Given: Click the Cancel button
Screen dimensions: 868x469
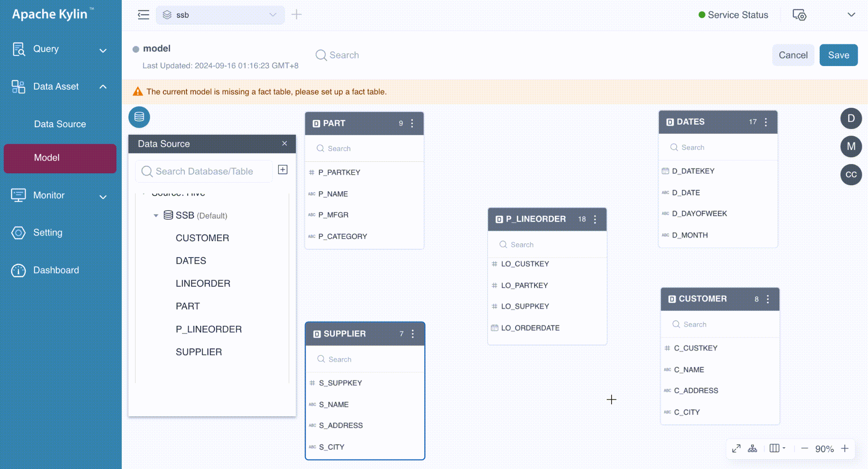Looking at the screenshot, I should (x=793, y=55).
